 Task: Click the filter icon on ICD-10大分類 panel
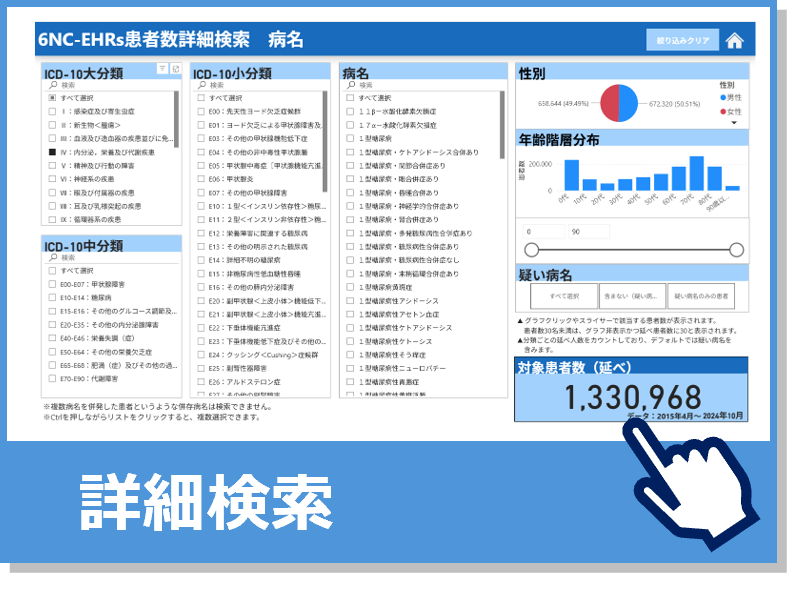pyautogui.click(x=163, y=69)
